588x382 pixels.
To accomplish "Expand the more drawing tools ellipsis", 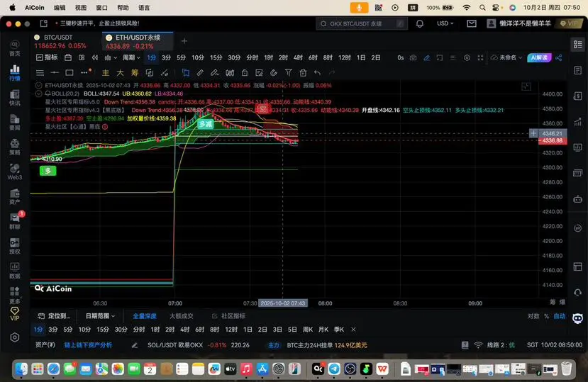I will (86, 72).
